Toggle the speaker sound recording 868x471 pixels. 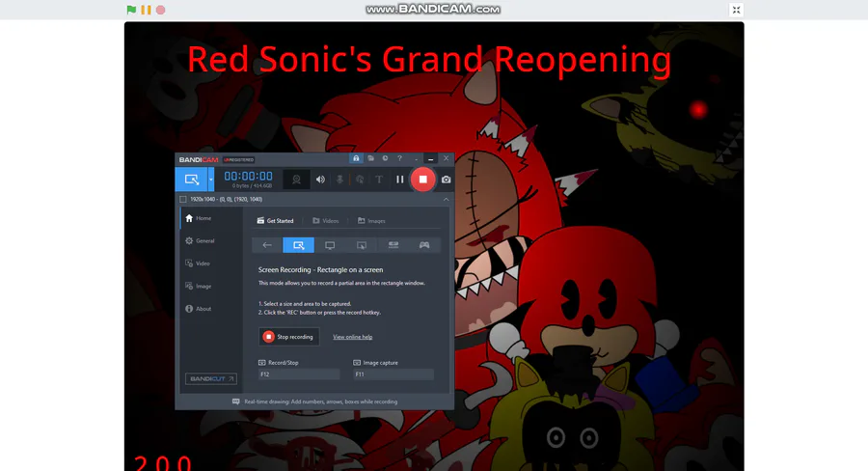(320, 180)
